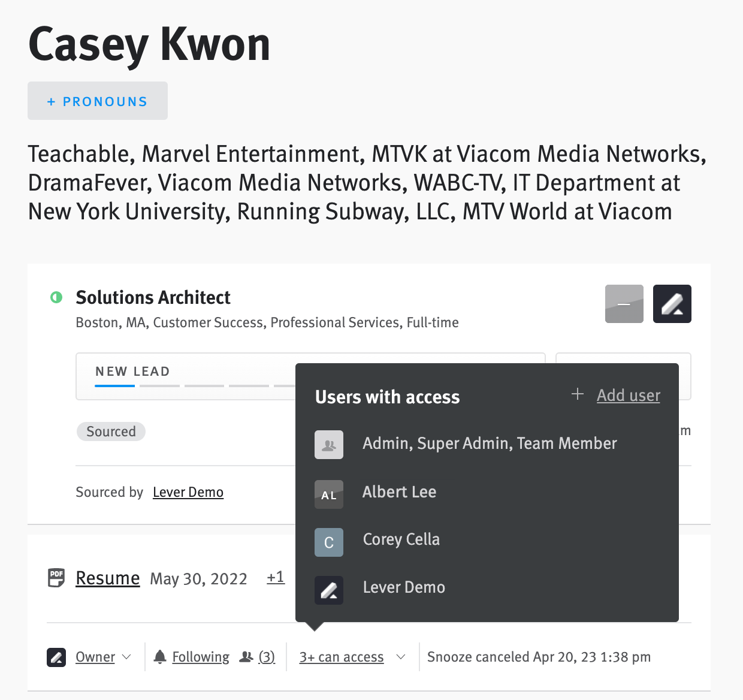
Task: Click the bell notification icon
Action: tap(159, 657)
